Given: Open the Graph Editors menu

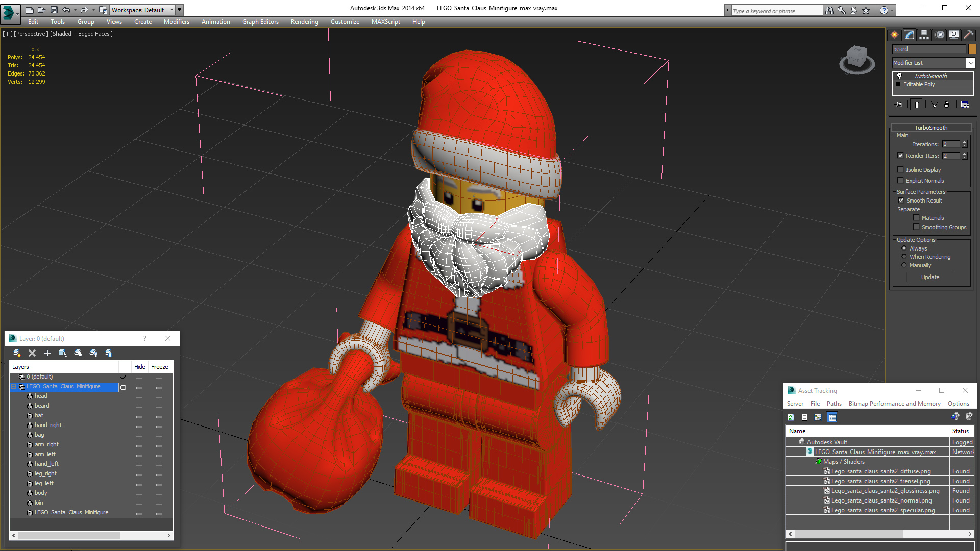Looking at the screenshot, I should tap(260, 22).
